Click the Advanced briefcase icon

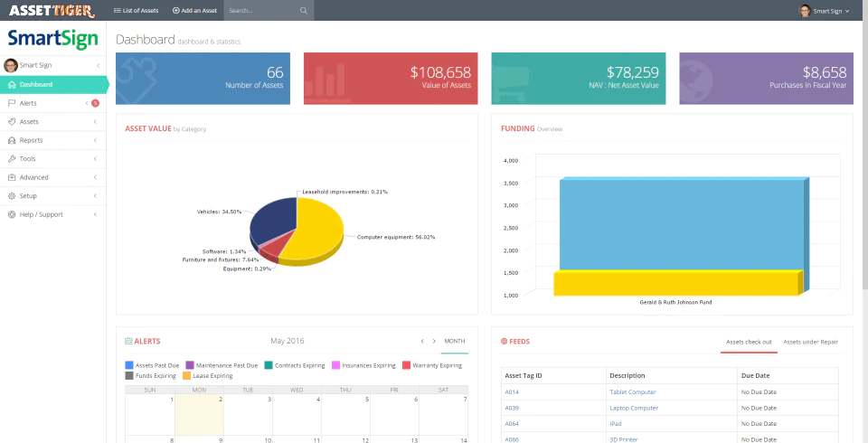tap(12, 177)
